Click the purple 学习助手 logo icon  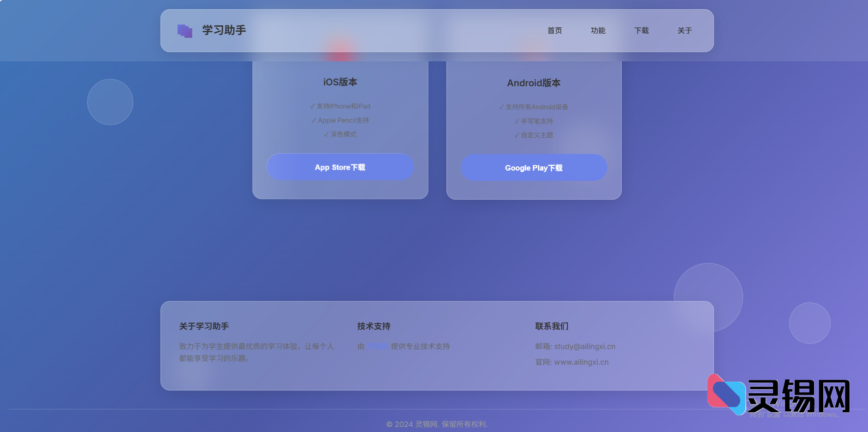185,31
